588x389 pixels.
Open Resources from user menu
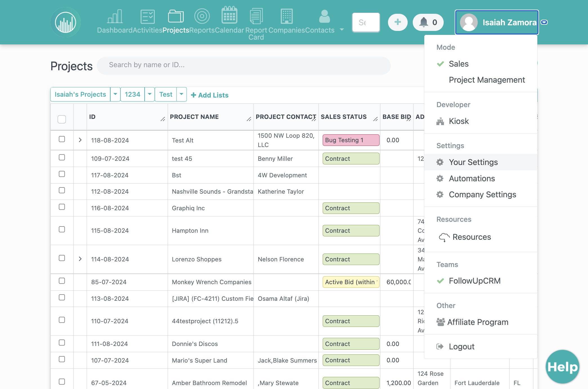pos(481,237)
